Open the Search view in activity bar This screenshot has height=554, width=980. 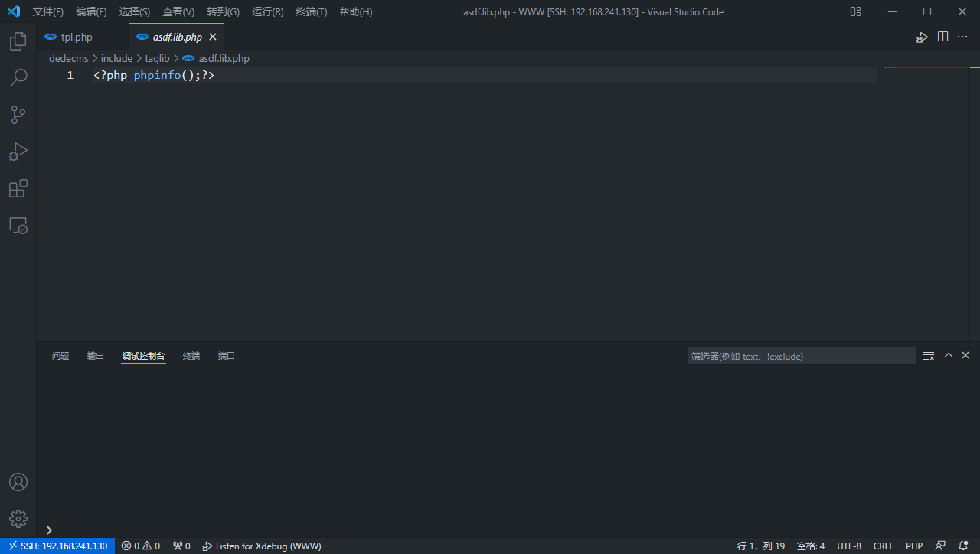point(18,78)
